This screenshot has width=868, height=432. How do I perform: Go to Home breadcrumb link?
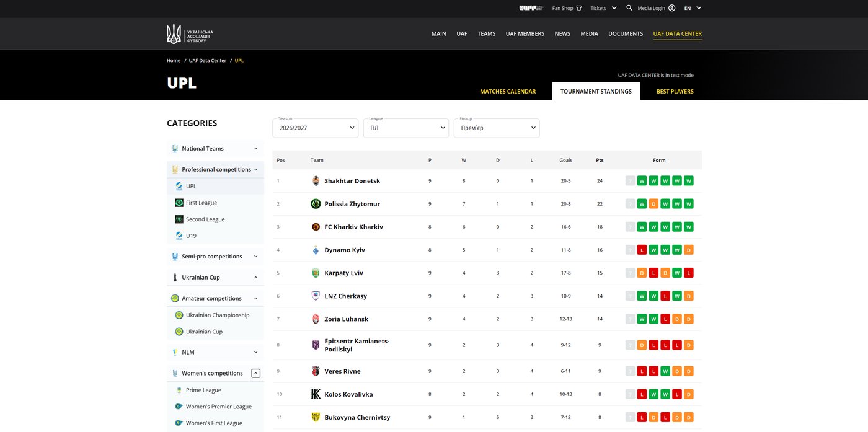click(174, 61)
